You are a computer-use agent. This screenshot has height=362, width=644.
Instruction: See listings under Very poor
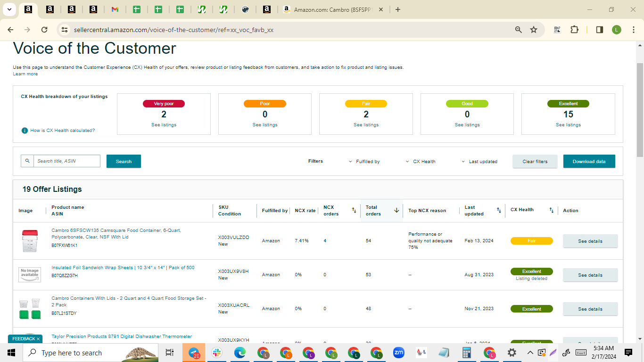(164, 125)
